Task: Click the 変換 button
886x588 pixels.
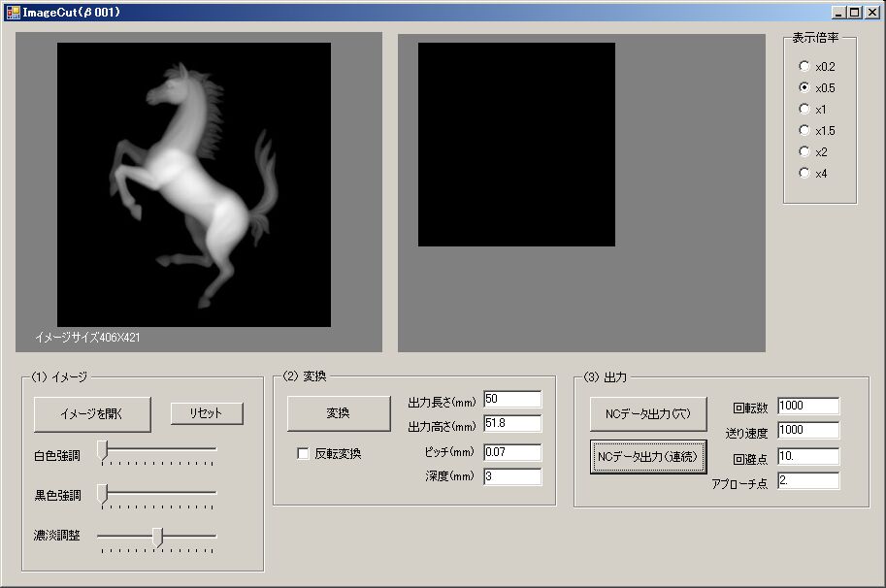Action: pos(339,413)
